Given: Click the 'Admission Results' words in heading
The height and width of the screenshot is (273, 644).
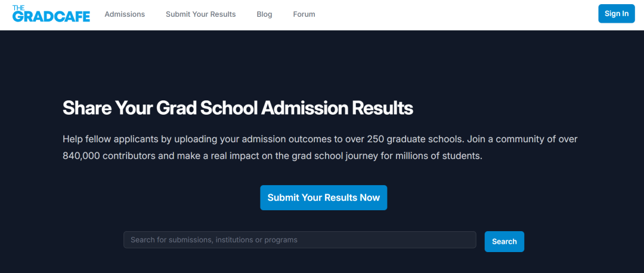Looking at the screenshot, I should click(x=337, y=108).
